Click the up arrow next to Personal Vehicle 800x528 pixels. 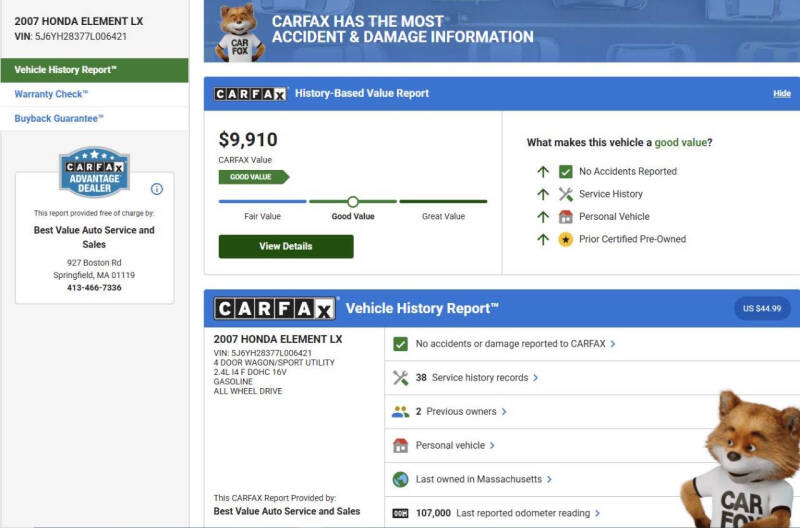[543, 217]
